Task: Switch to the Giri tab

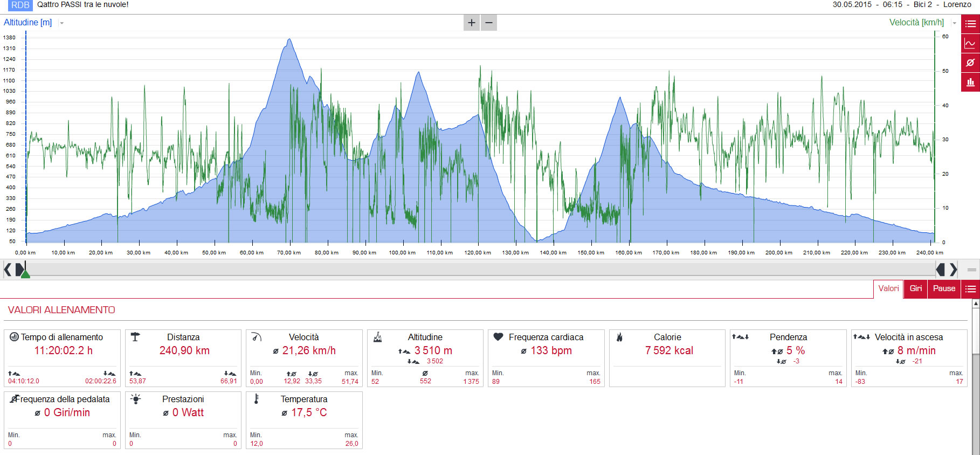Action: coord(916,289)
